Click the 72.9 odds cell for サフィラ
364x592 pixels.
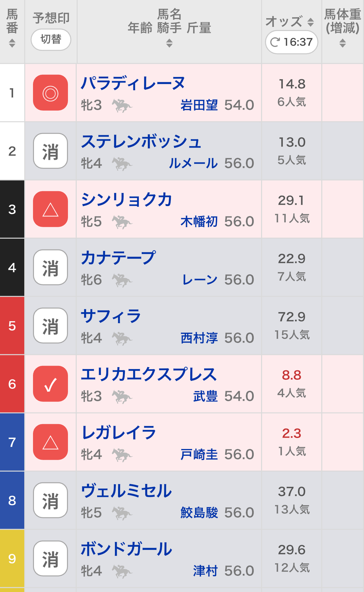point(292,317)
